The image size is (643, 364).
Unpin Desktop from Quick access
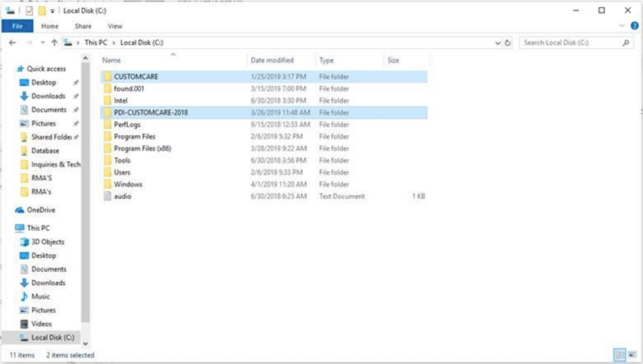click(x=75, y=82)
